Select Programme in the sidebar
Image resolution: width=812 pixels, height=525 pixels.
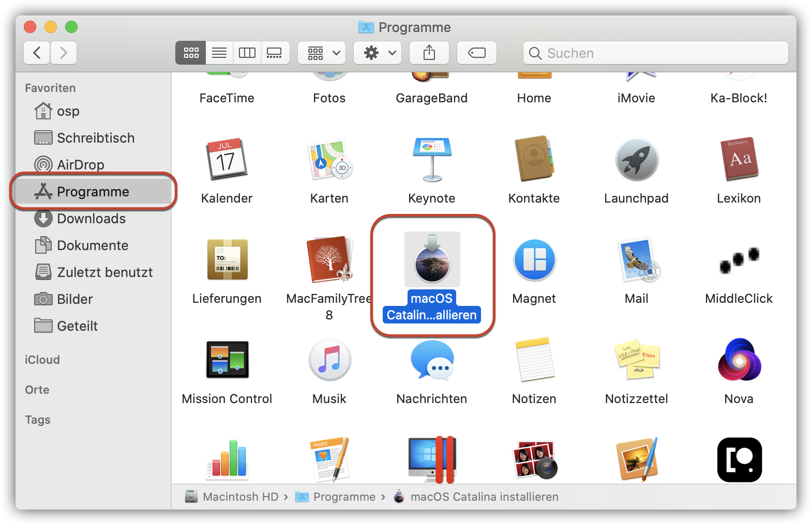click(93, 192)
